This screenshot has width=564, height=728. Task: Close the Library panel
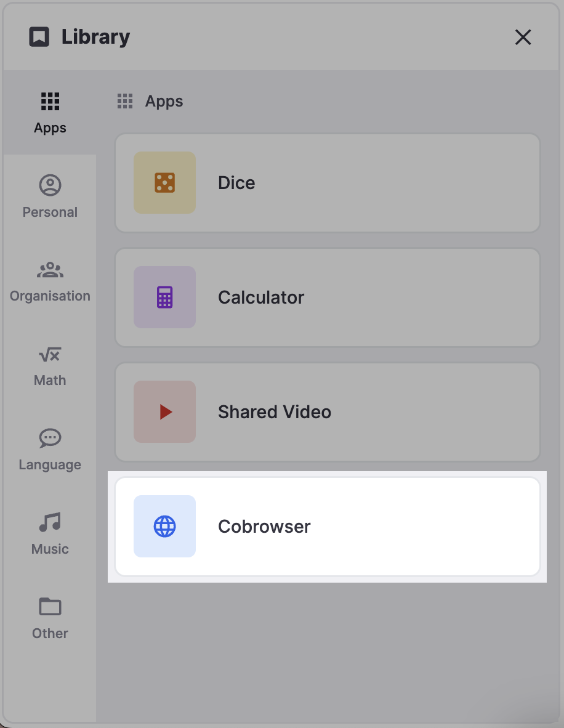coord(523,37)
